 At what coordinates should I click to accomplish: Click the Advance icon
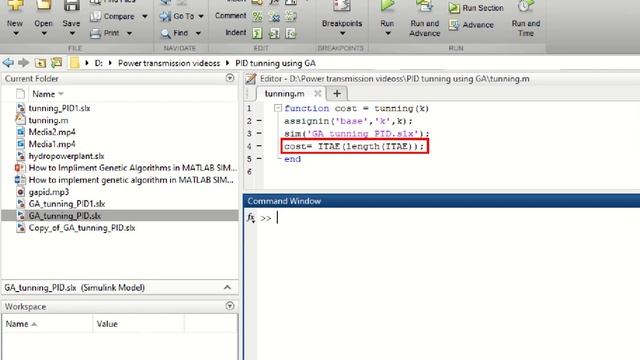[x=454, y=25]
